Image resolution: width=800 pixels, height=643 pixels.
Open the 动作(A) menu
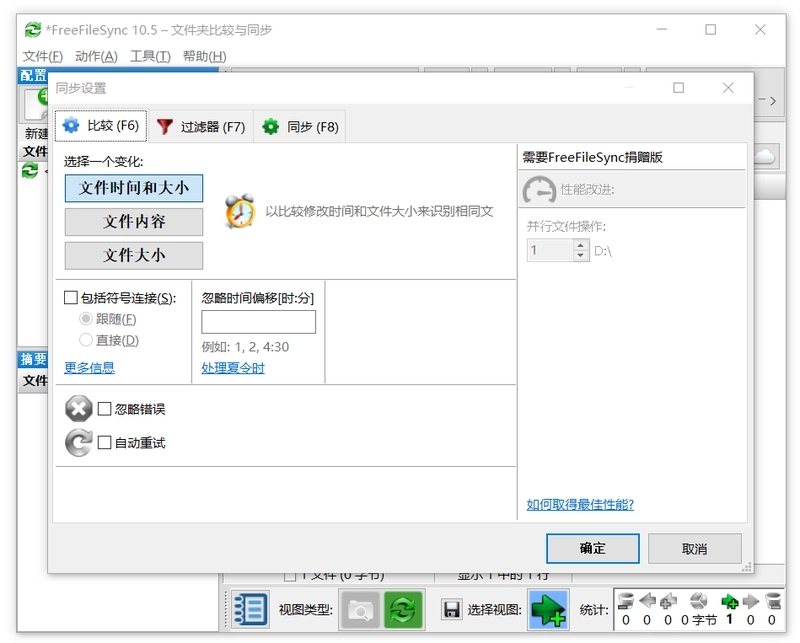96,56
